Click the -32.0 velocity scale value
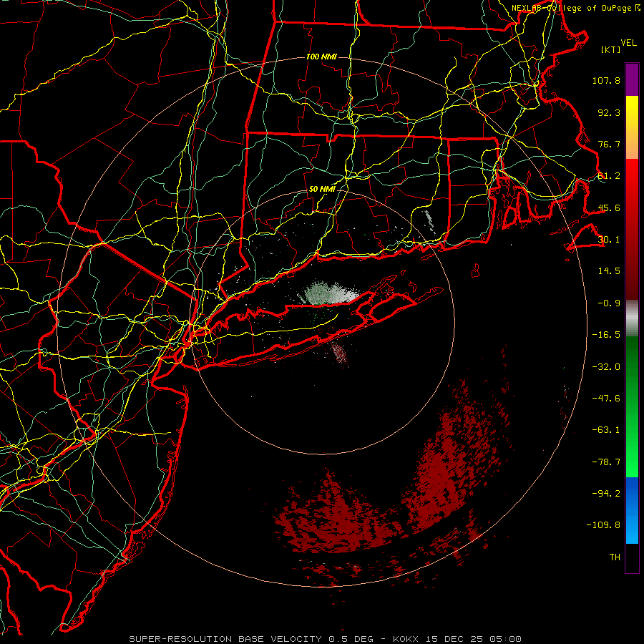 tap(606, 367)
